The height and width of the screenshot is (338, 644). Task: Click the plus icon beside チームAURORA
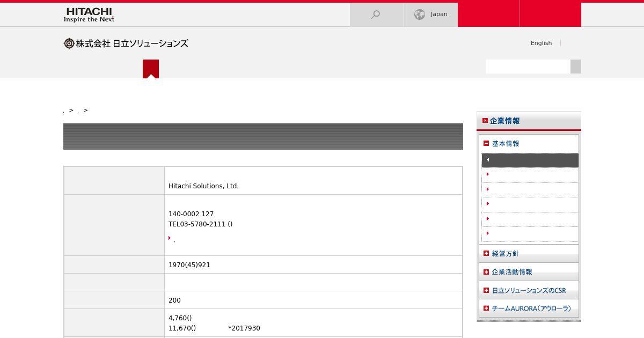pyautogui.click(x=486, y=308)
